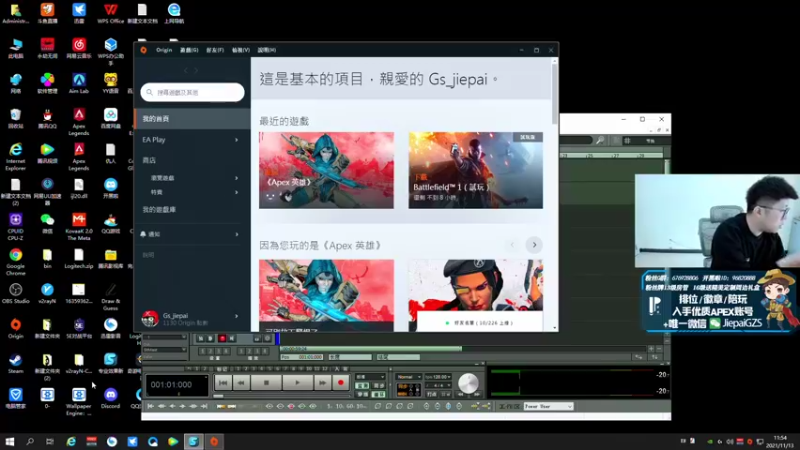
Task: Select 我的首頁 in Origin sidebar
Action: [x=192, y=118]
